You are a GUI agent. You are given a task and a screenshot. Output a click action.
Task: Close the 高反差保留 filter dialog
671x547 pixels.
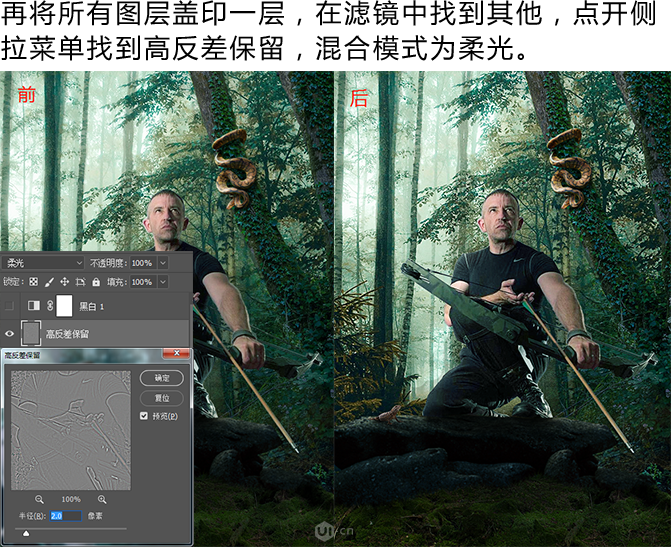pyautogui.click(x=176, y=353)
